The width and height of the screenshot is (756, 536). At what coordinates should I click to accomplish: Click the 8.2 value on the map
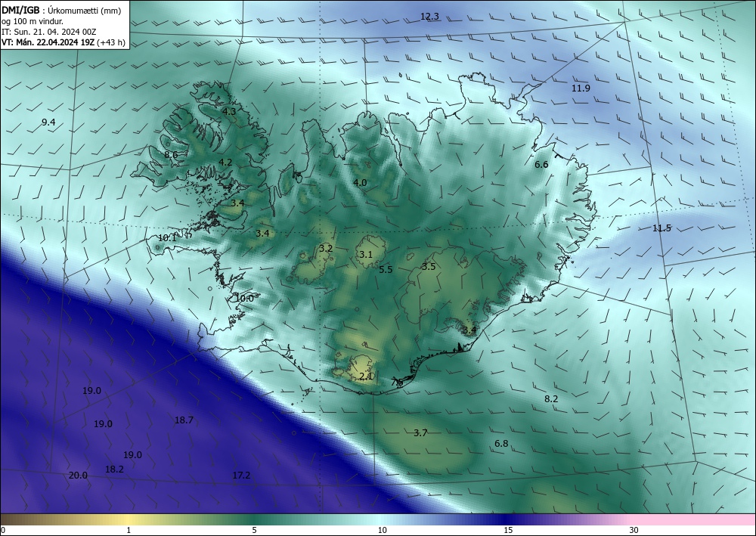point(551,398)
